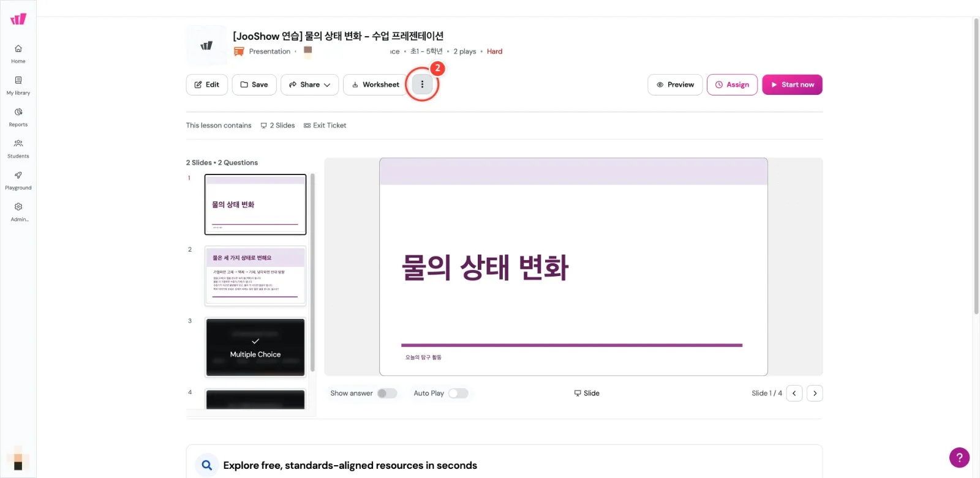Viewport: 980px width, 478px height.
Task: Open the three-dot more options menu
Action: 422,84
